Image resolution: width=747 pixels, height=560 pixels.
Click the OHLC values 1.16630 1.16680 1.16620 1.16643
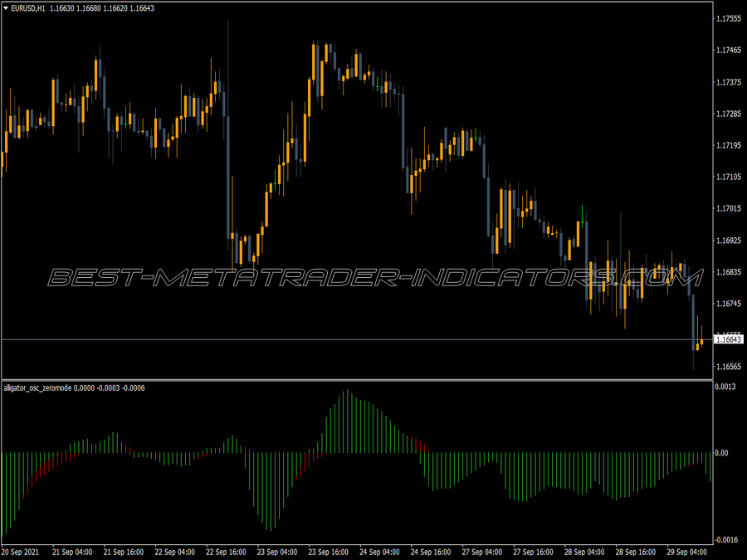tap(102, 8)
